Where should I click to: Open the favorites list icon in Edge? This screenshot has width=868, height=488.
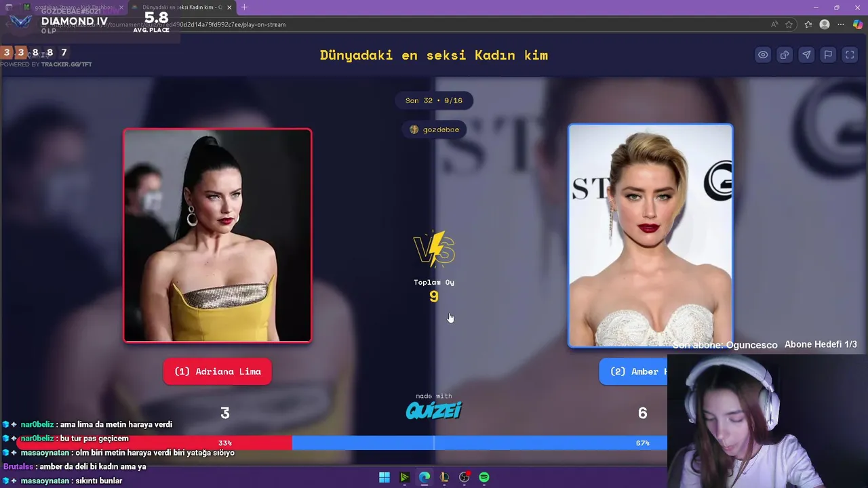coord(808,24)
